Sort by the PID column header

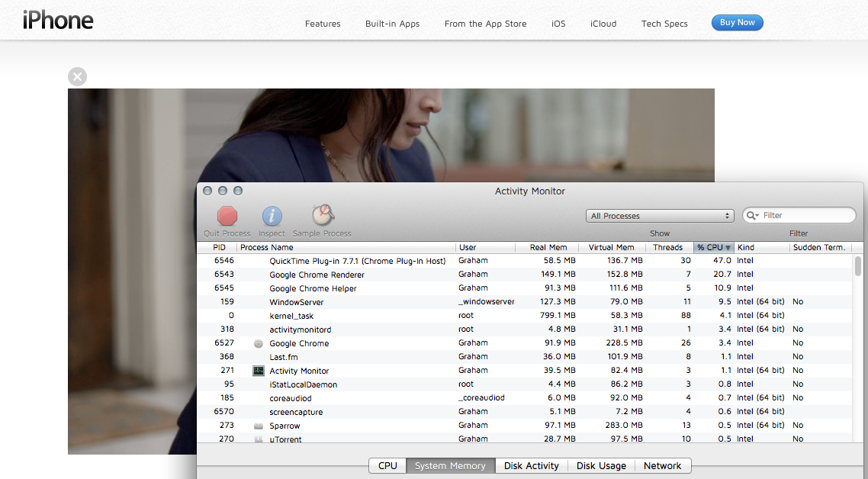coord(219,248)
